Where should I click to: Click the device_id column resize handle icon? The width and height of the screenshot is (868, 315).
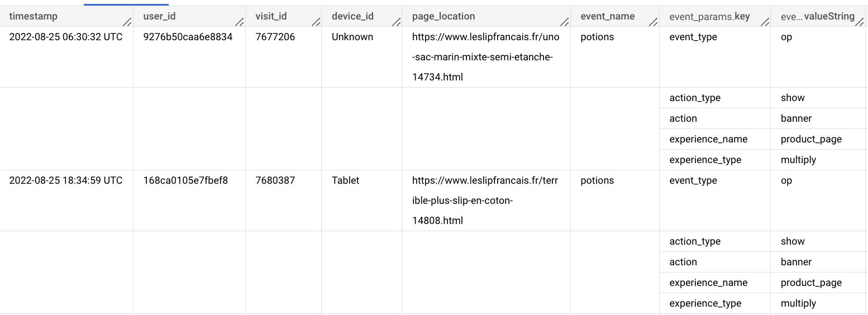tap(397, 22)
